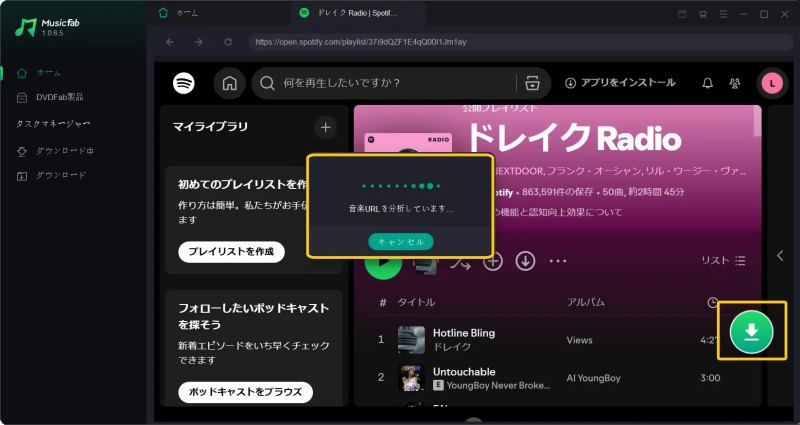The width and height of the screenshot is (800, 425).
Task: Click the pink RADIO playlist cover
Action: pyautogui.click(x=408, y=143)
